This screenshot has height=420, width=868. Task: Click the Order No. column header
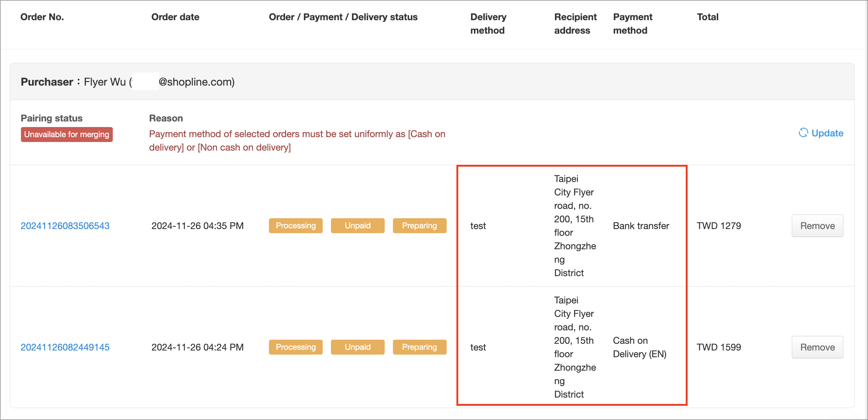pyautogui.click(x=42, y=17)
